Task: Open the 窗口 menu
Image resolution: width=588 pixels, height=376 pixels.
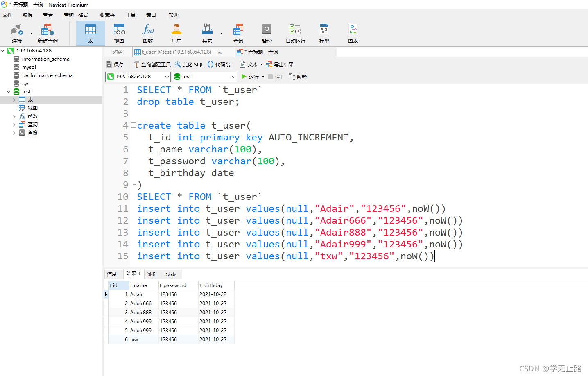Action: pos(151,15)
